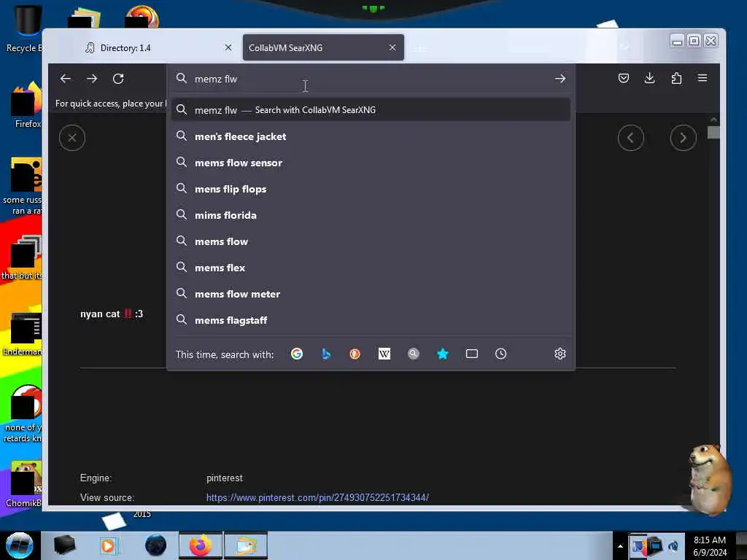Go forward with the browser forward arrow
The image size is (747, 560).
[x=92, y=79]
